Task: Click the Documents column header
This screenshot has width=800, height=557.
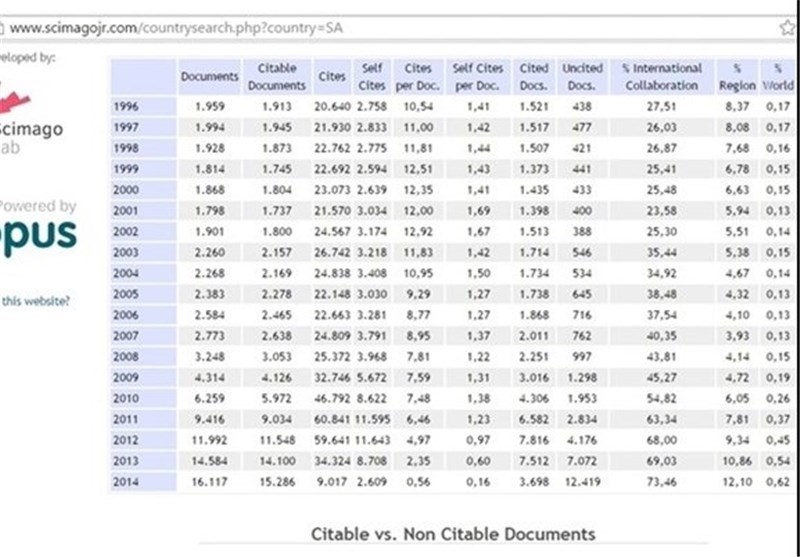Action: click(x=209, y=77)
